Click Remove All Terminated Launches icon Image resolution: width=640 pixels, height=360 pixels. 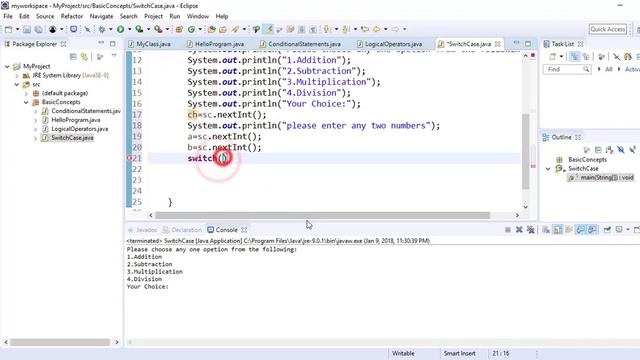[x=531, y=230]
